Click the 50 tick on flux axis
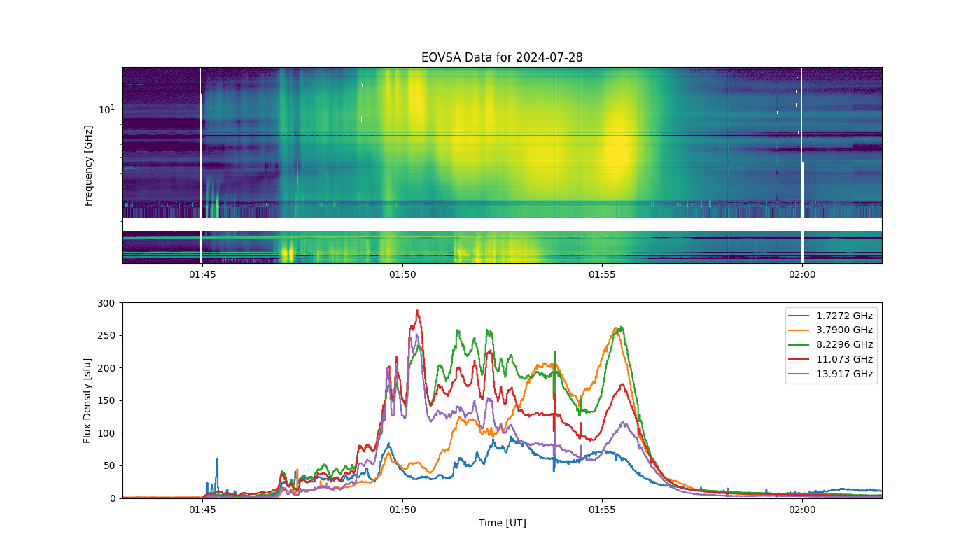 tap(111, 465)
